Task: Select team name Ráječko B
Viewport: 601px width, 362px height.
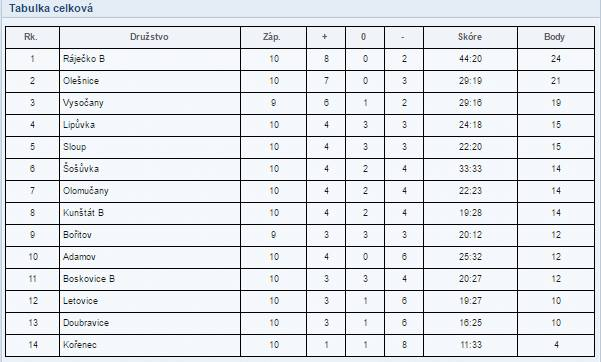Action: click(84, 59)
